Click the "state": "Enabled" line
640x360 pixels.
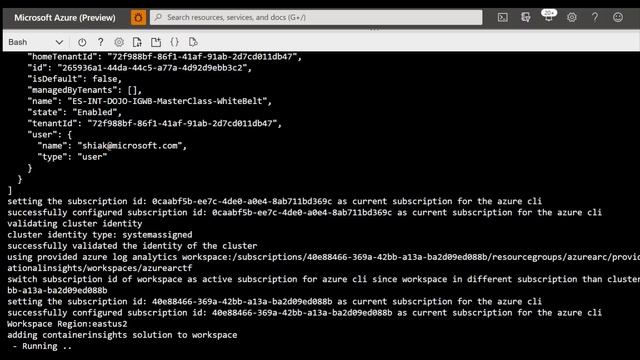tap(74, 112)
